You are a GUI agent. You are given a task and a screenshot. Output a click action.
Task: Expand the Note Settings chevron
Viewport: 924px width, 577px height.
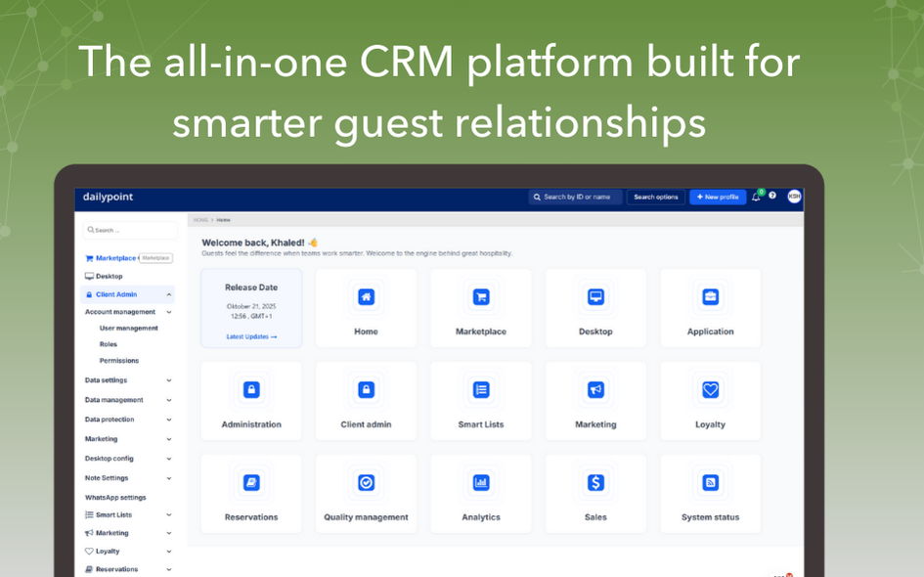pos(169,478)
